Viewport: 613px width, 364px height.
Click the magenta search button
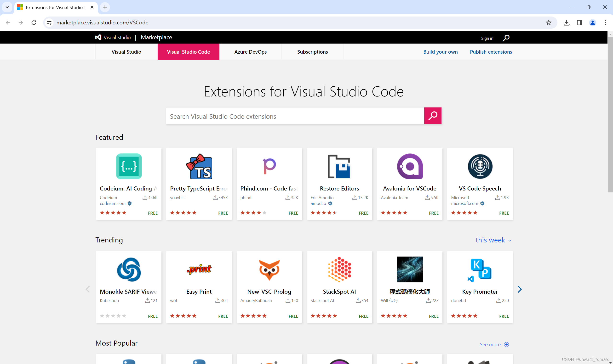[433, 116]
